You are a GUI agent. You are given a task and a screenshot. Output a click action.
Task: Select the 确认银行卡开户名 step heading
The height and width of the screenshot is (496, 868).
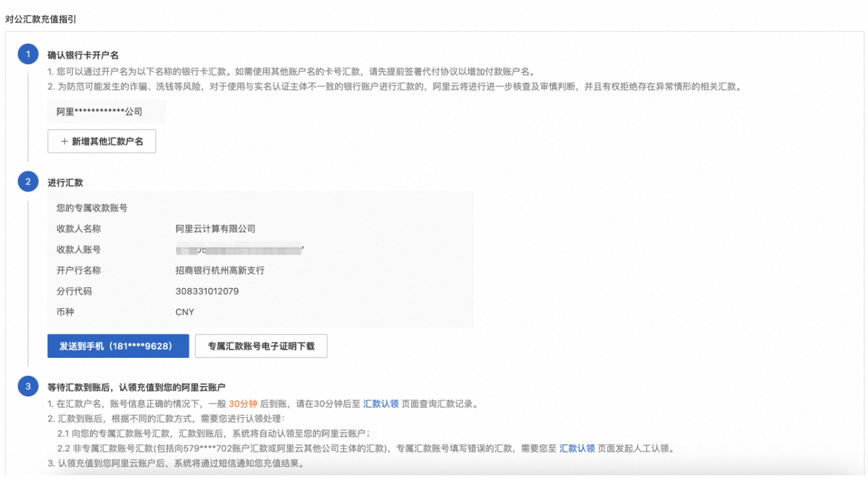point(83,55)
